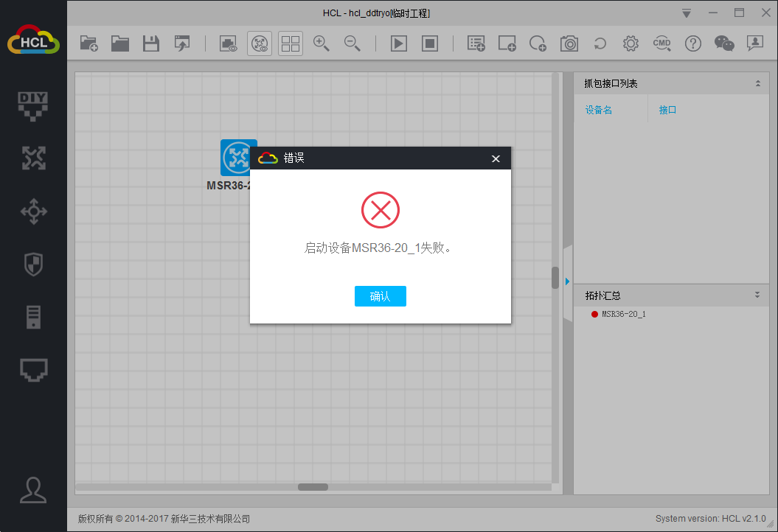Toggle the grid display toolbar button
778x532 pixels.
pos(291,43)
